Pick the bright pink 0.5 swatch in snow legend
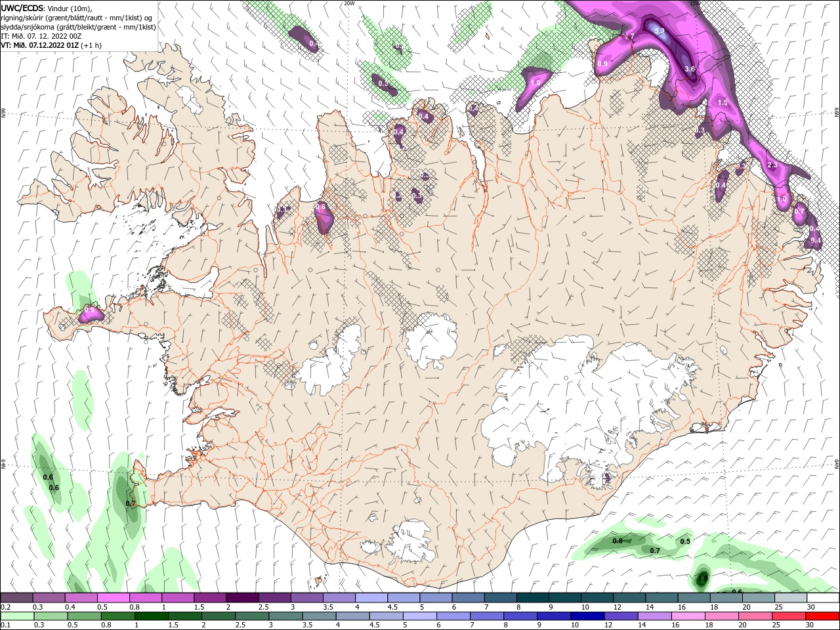Viewport: 840px width, 630px height. 114,598
